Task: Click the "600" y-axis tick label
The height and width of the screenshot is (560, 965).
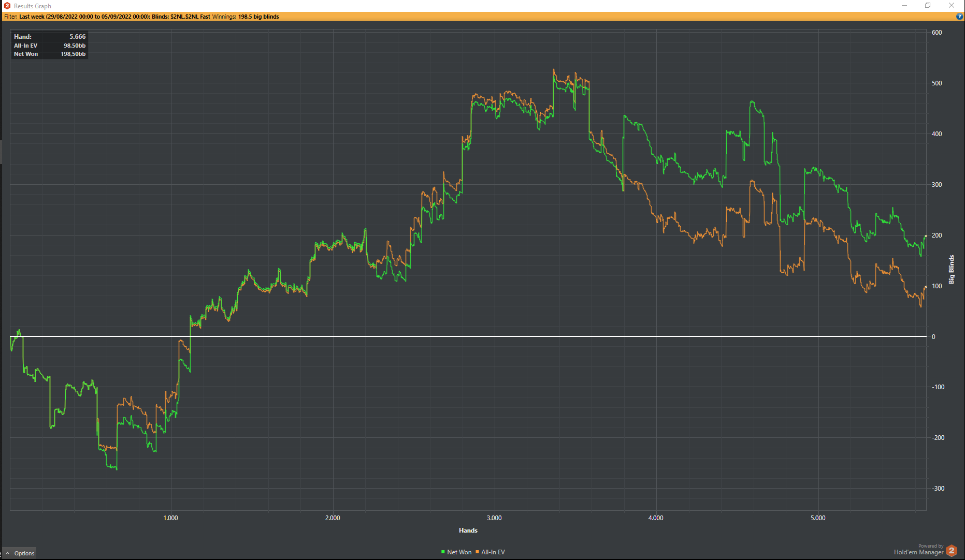Action: click(937, 33)
